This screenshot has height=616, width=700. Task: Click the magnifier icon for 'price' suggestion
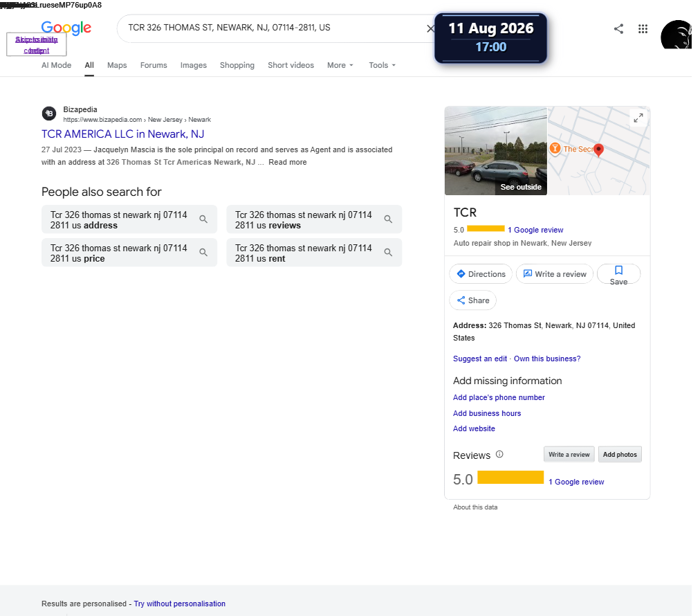click(203, 253)
